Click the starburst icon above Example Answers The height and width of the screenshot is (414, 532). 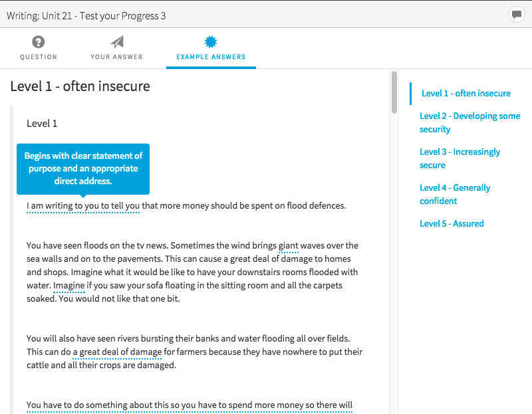211,42
